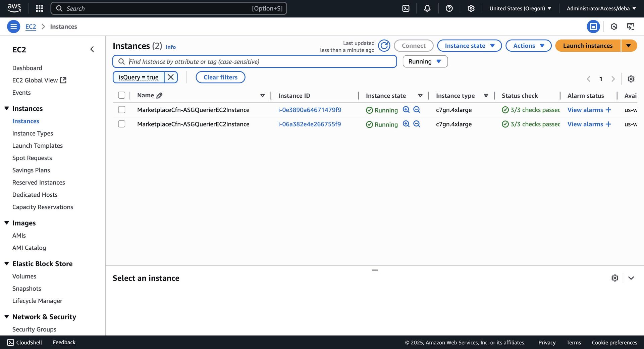Go to Security Groups in sidebar

coord(34,329)
